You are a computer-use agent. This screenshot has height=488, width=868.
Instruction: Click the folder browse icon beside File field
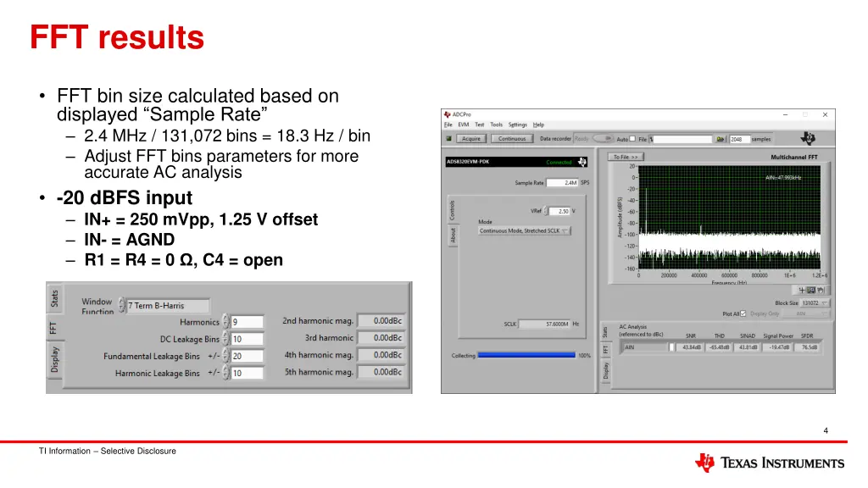point(721,139)
